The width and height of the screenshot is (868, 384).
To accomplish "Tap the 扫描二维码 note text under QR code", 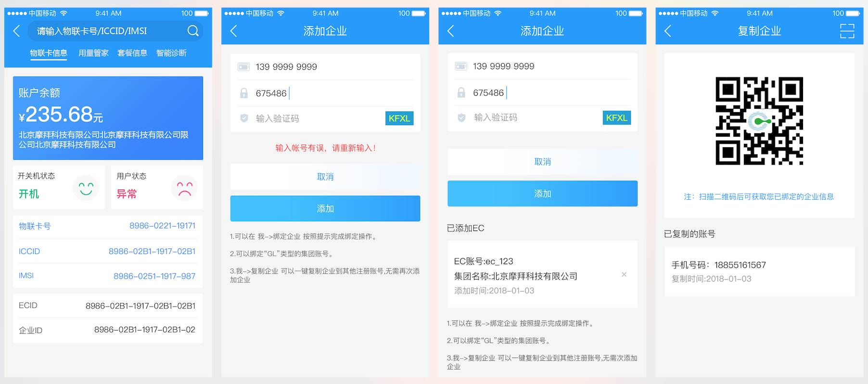I will [x=759, y=197].
